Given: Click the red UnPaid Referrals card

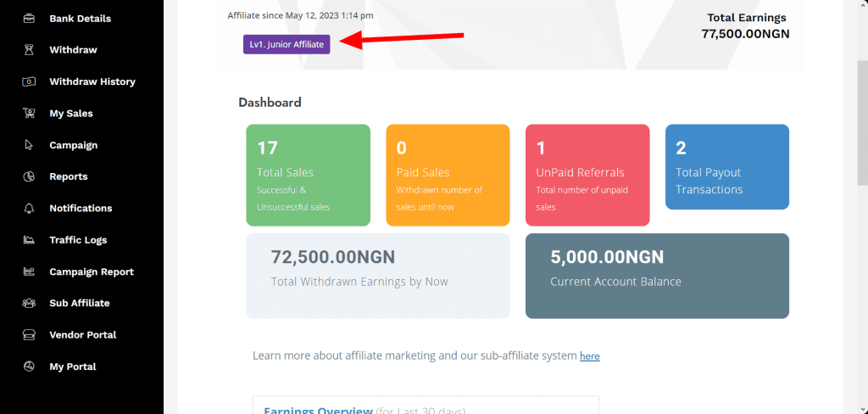Looking at the screenshot, I should click(587, 176).
